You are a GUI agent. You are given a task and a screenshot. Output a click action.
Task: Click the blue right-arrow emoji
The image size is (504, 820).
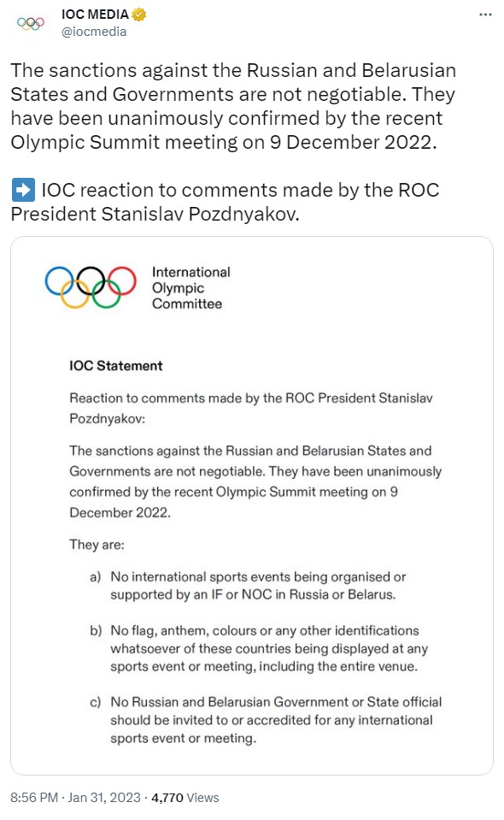24,190
